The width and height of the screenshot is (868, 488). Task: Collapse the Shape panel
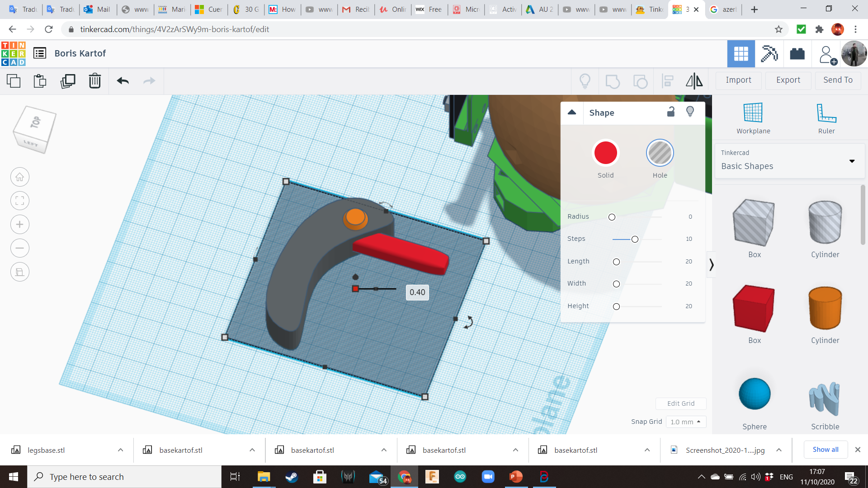click(x=572, y=112)
